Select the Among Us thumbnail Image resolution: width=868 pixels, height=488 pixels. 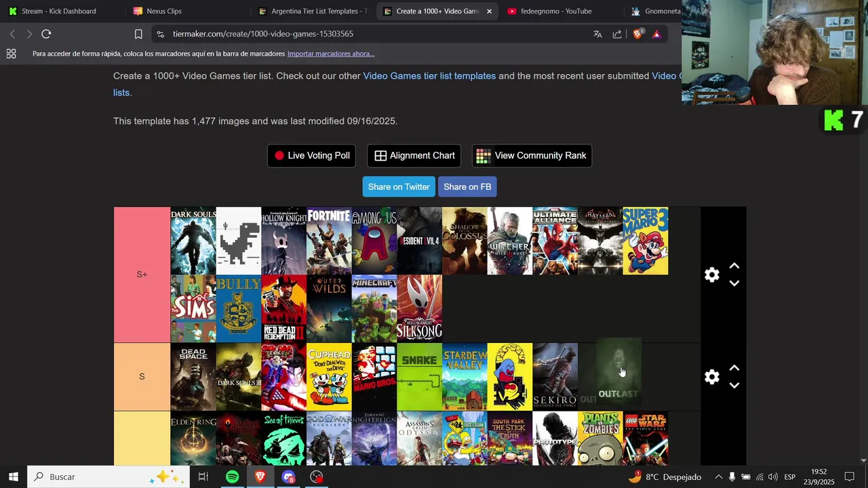pyautogui.click(x=374, y=241)
